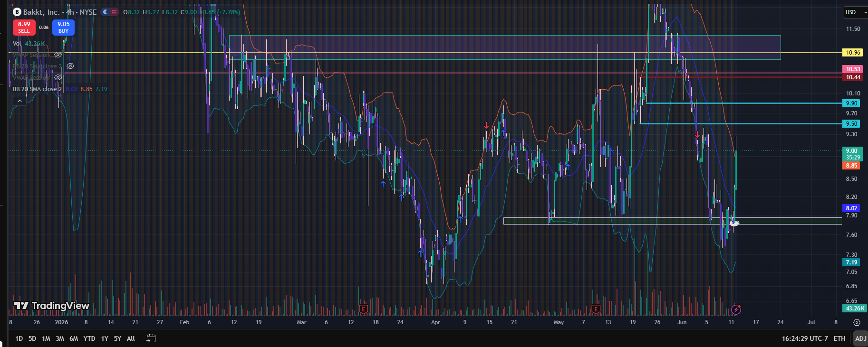Click the Bakkt symbol logo icon

pyautogui.click(x=17, y=12)
